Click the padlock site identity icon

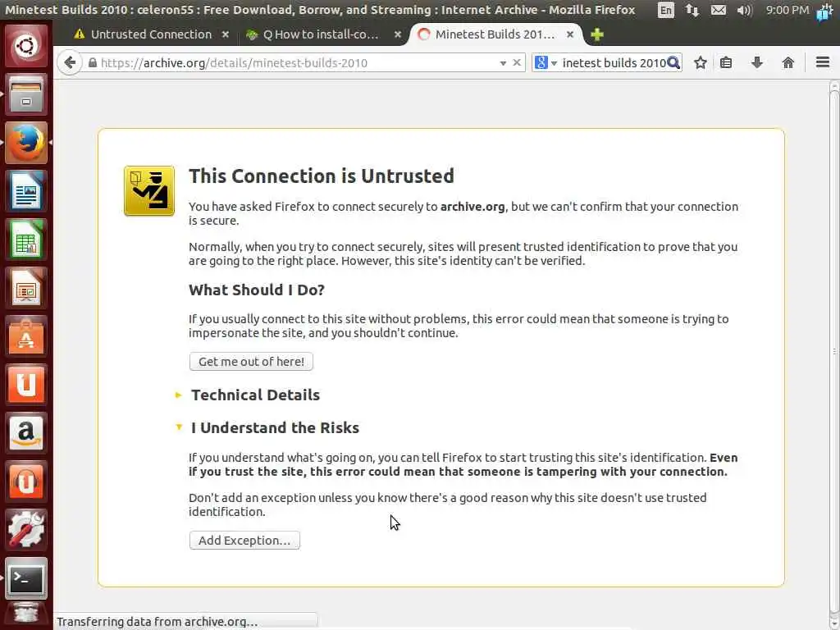pyautogui.click(x=92, y=62)
